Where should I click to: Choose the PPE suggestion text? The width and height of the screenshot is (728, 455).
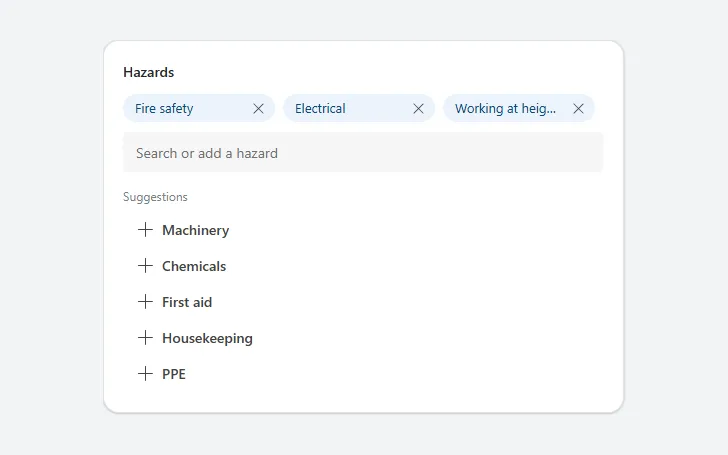174,374
